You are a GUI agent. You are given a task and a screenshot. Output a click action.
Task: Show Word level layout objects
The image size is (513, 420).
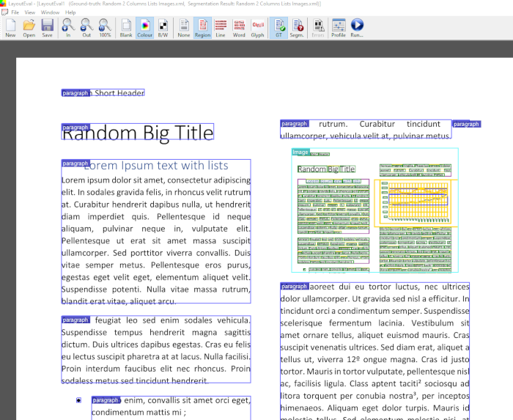click(x=239, y=28)
